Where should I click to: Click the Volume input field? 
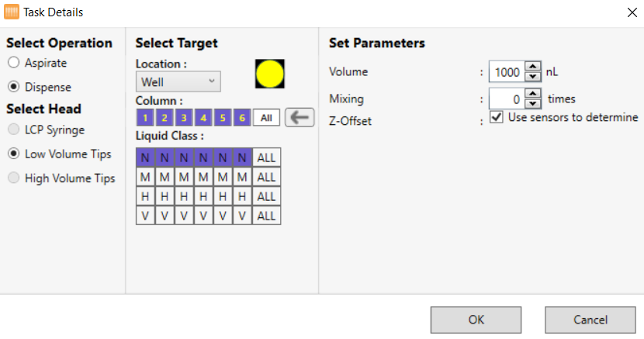(x=507, y=72)
